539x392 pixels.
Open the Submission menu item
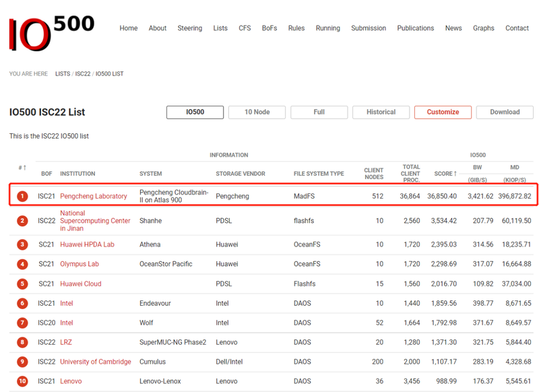coord(369,28)
